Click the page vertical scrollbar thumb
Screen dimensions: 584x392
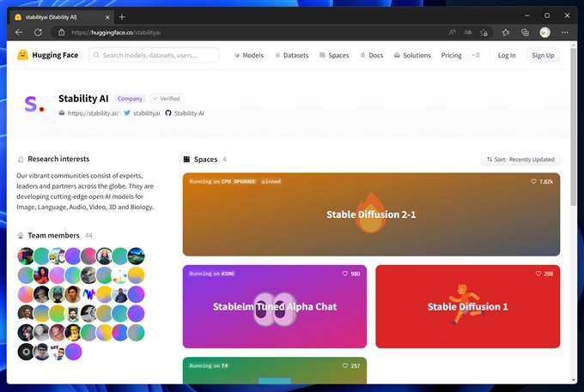(x=573, y=126)
